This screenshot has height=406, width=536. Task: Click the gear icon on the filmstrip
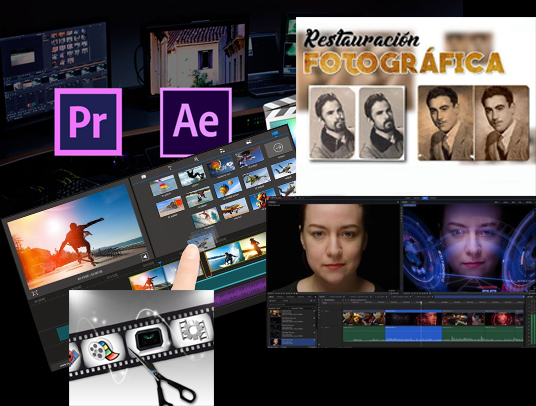pos(192,327)
